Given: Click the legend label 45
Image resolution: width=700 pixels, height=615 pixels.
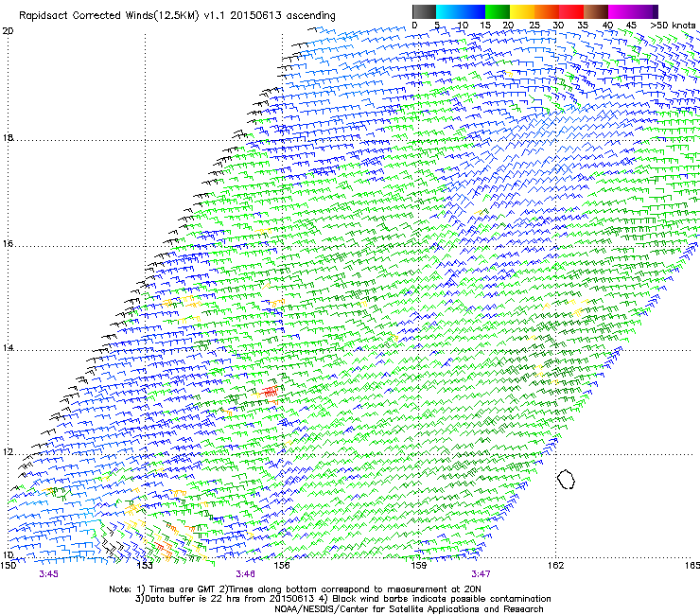Looking at the screenshot, I should coord(631,26).
